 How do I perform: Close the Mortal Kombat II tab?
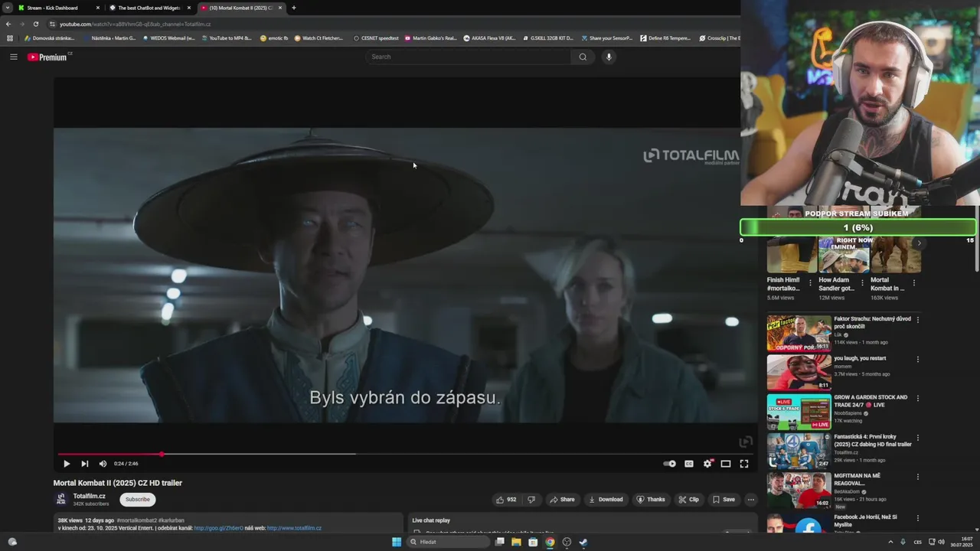280,8
